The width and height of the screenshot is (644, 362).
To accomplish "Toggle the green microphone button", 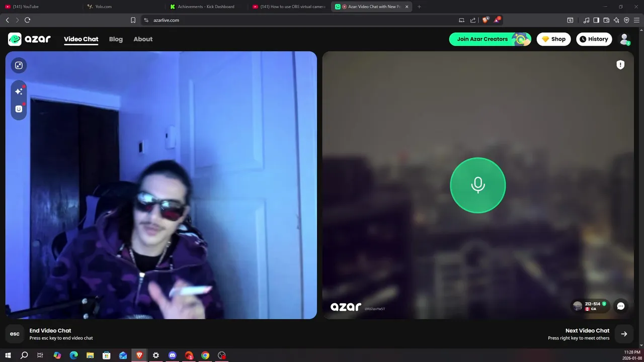I will [x=477, y=185].
